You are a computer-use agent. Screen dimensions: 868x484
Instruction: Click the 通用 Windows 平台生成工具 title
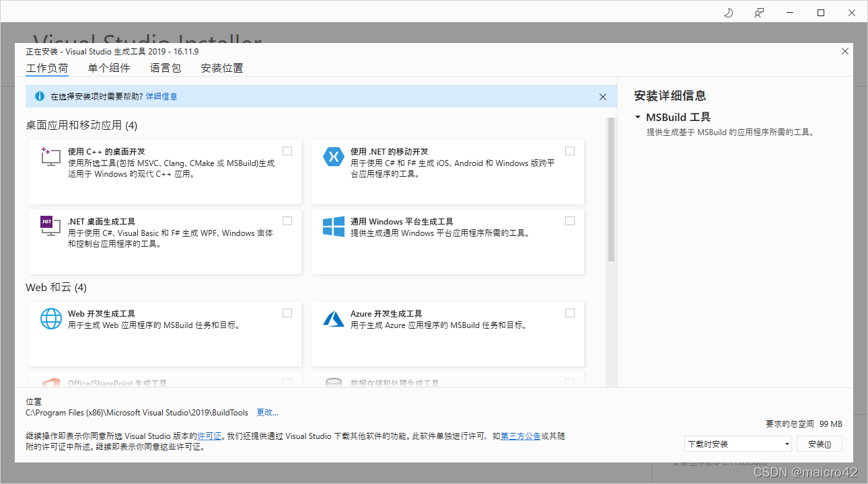tap(402, 222)
